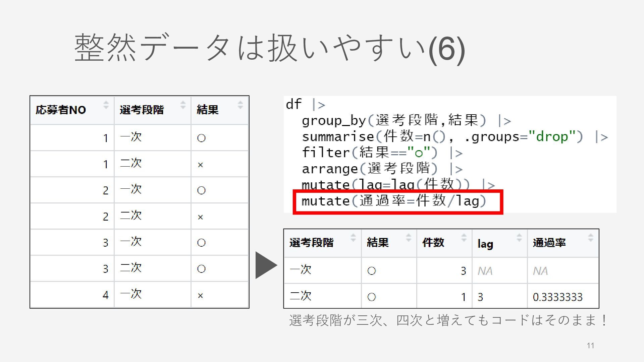Click the 件数 header label
This screenshot has width=644, height=362.
point(433,242)
